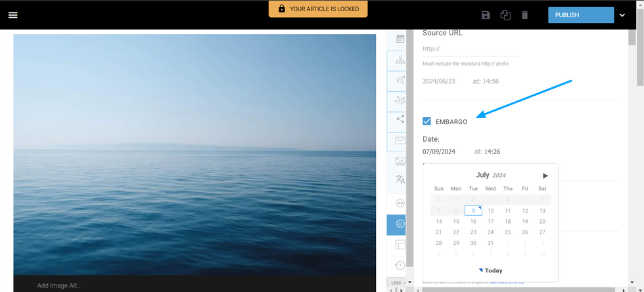
Task: Expand the Publish options dropdown arrow
Action: [x=622, y=15]
